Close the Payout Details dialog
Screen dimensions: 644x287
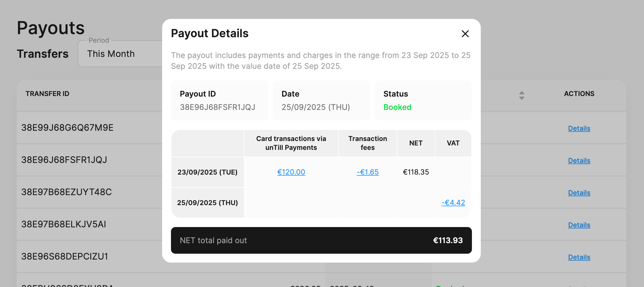point(465,34)
